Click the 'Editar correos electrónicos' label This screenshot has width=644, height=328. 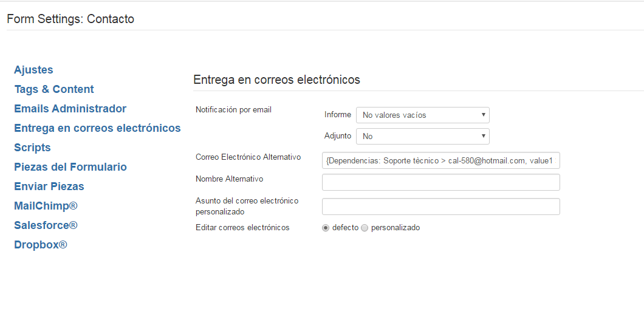pyautogui.click(x=242, y=227)
